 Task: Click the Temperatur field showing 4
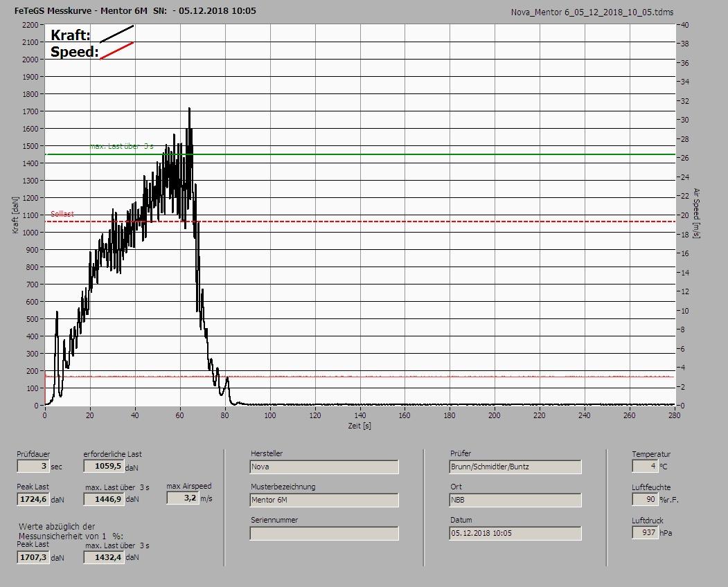point(645,466)
